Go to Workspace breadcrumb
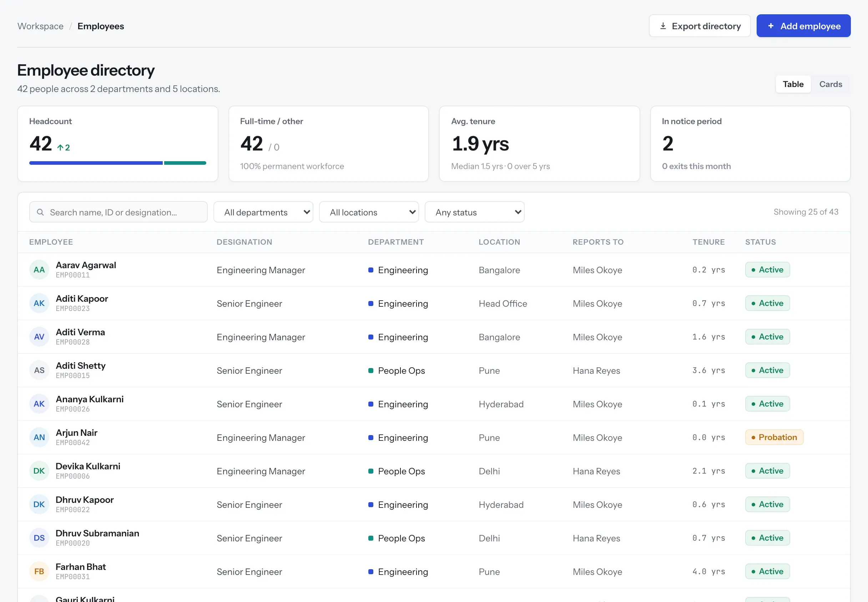This screenshot has height=602, width=868. [40, 26]
